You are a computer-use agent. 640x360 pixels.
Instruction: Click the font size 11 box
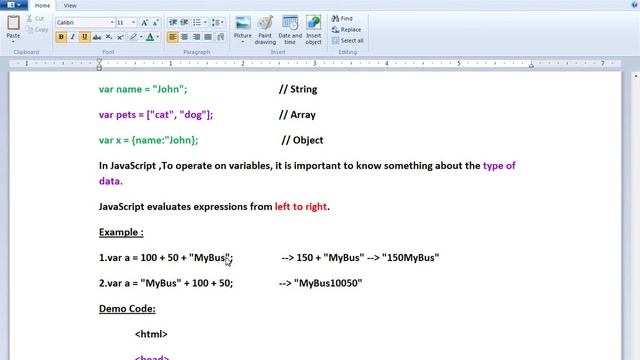point(123,22)
